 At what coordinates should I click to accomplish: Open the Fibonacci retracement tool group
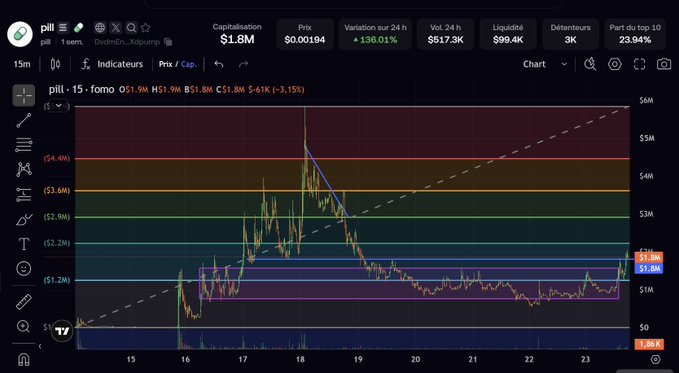24,145
